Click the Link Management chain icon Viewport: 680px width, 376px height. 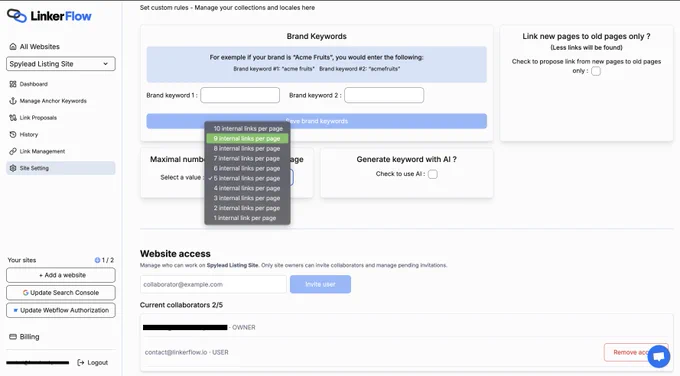(x=13, y=151)
